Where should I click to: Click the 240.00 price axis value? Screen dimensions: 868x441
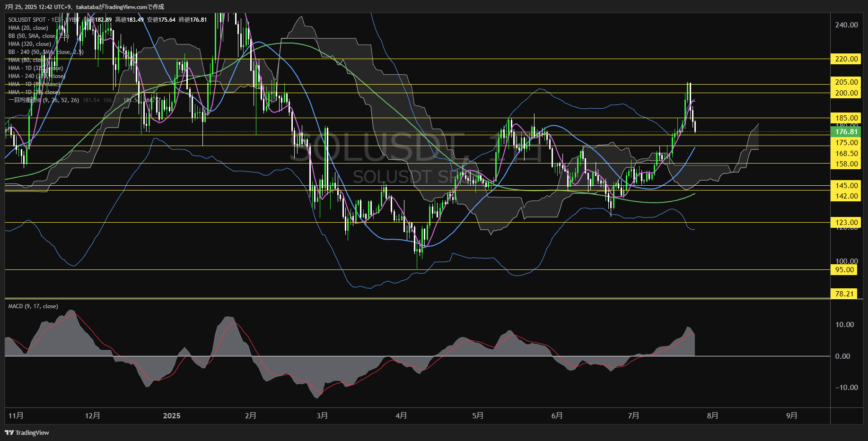click(x=846, y=25)
